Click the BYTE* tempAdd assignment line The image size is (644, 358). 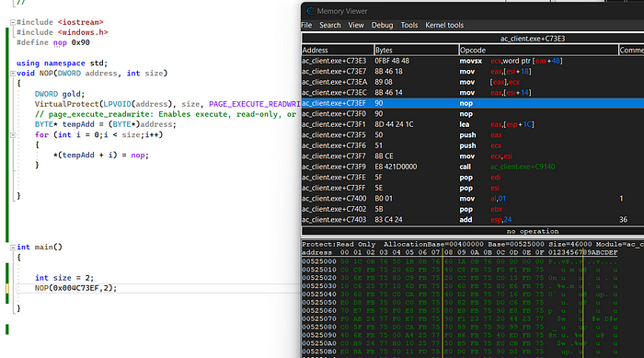[106, 124]
